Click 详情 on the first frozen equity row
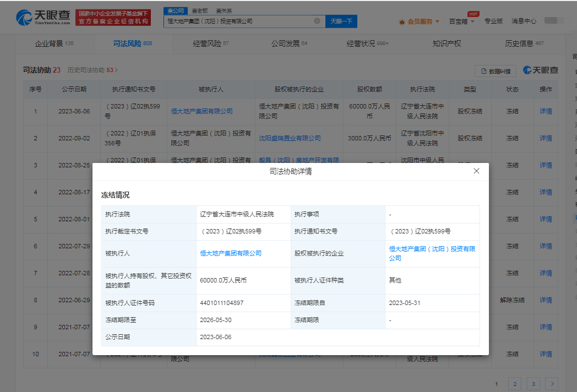 pyautogui.click(x=545, y=111)
